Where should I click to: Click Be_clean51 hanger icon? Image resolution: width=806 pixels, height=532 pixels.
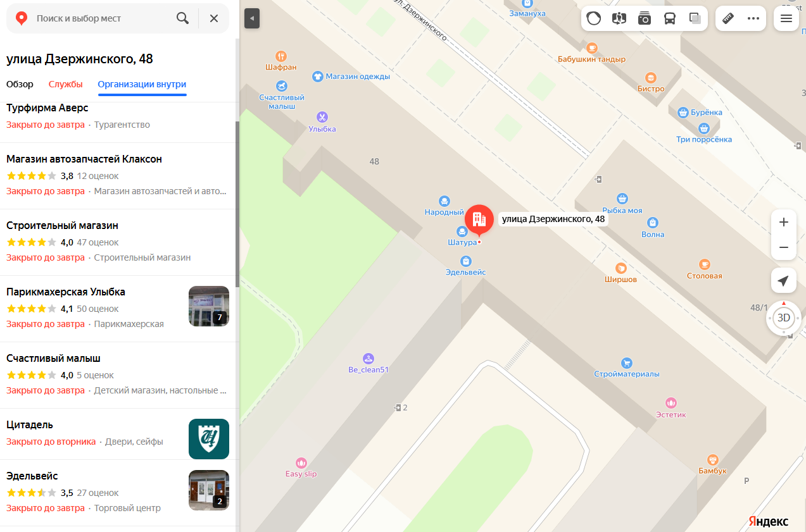(x=368, y=358)
